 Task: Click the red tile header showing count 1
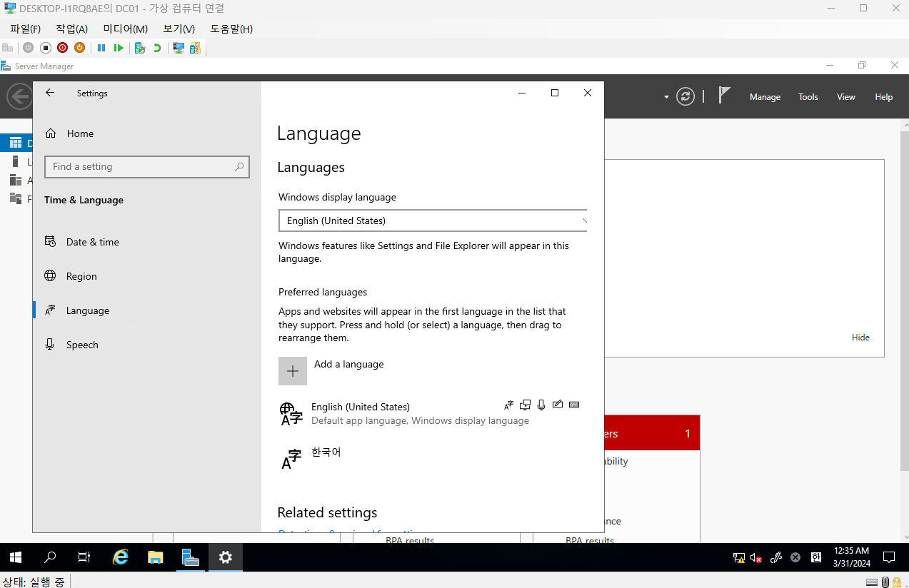652,433
